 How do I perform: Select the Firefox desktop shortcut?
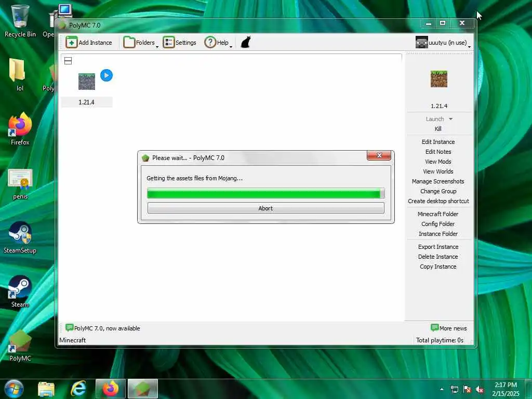pos(20,129)
